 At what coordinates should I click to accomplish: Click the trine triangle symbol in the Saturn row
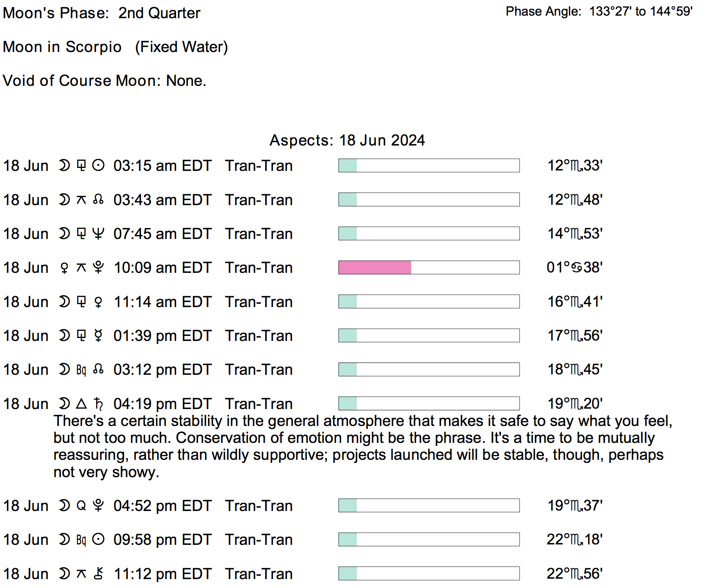(x=81, y=404)
